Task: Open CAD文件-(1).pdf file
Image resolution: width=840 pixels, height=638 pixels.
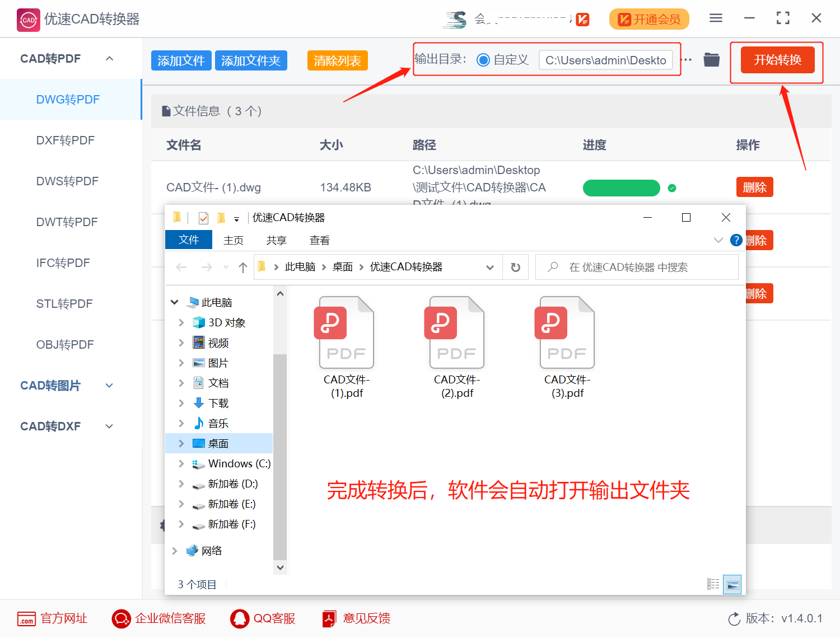Action: click(347, 347)
